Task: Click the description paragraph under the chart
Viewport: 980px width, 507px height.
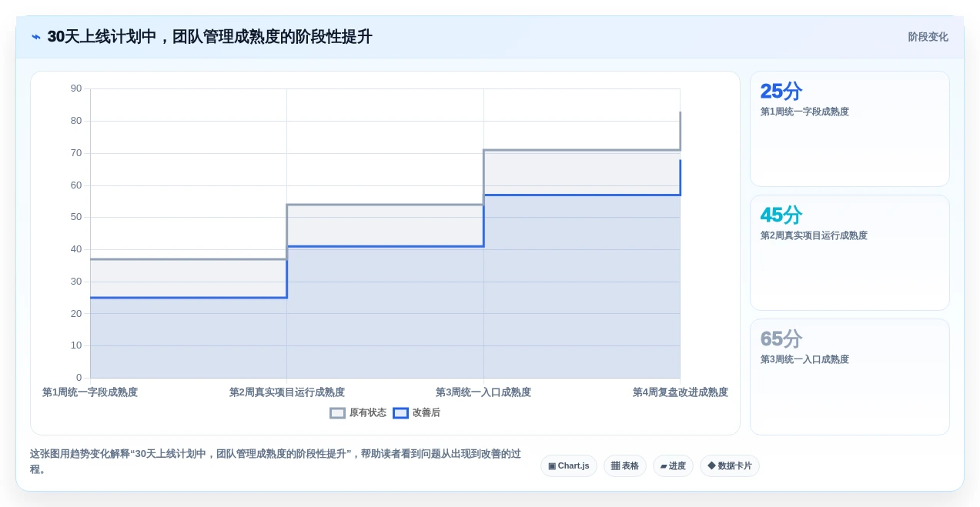Action: click(x=276, y=462)
